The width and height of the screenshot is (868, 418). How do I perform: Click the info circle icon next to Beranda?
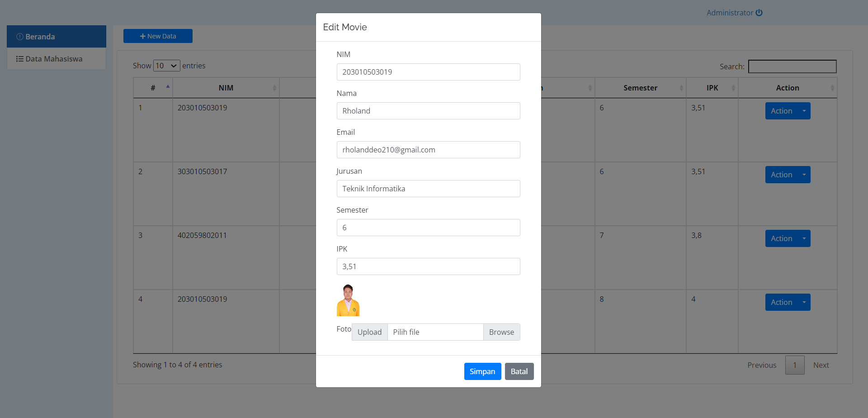coord(20,37)
